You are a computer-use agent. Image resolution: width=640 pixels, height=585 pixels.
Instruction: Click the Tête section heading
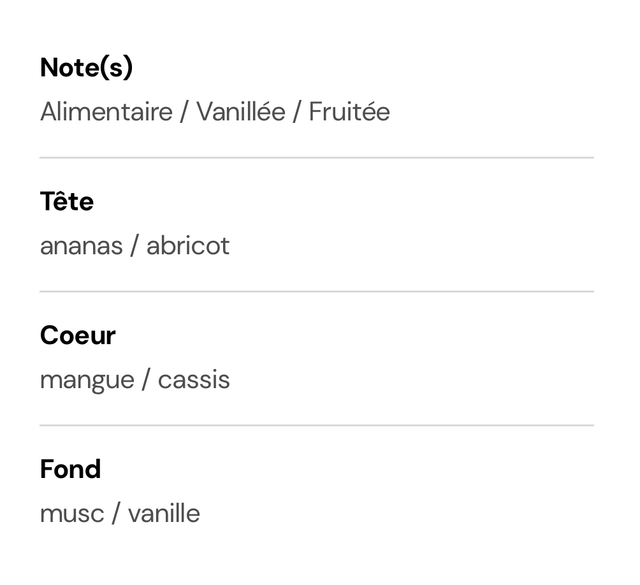[67, 201]
